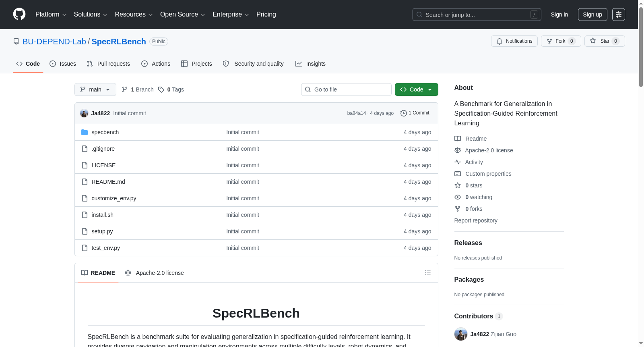Image resolution: width=644 pixels, height=347 pixels.
Task: Open the Releases heading link
Action: point(468,243)
